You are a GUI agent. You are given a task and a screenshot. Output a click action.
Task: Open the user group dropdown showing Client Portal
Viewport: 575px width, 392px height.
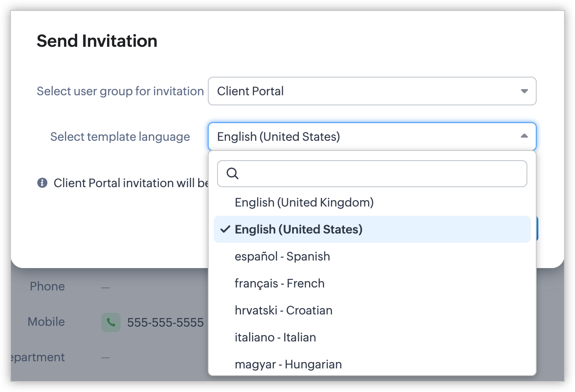pos(372,91)
